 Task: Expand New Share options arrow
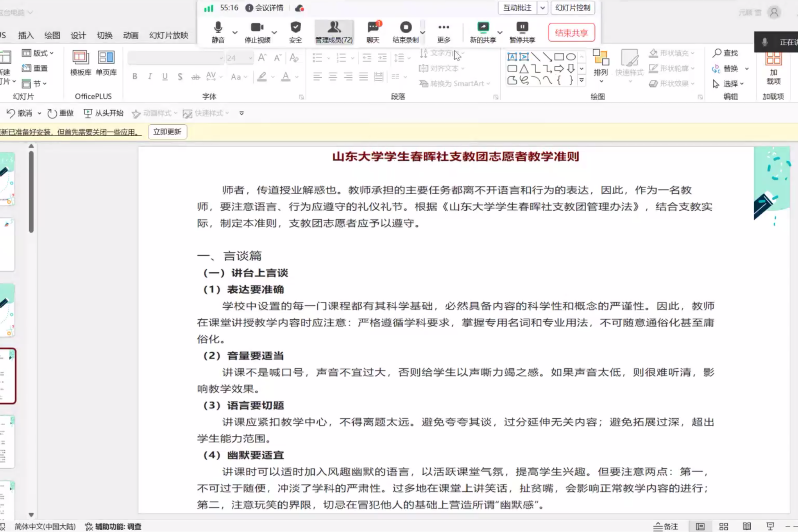500,32
